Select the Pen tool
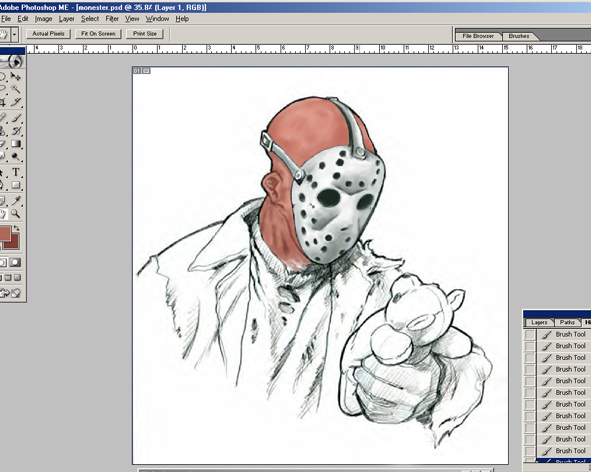Image resolution: width=591 pixels, height=472 pixels. pos(3,185)
